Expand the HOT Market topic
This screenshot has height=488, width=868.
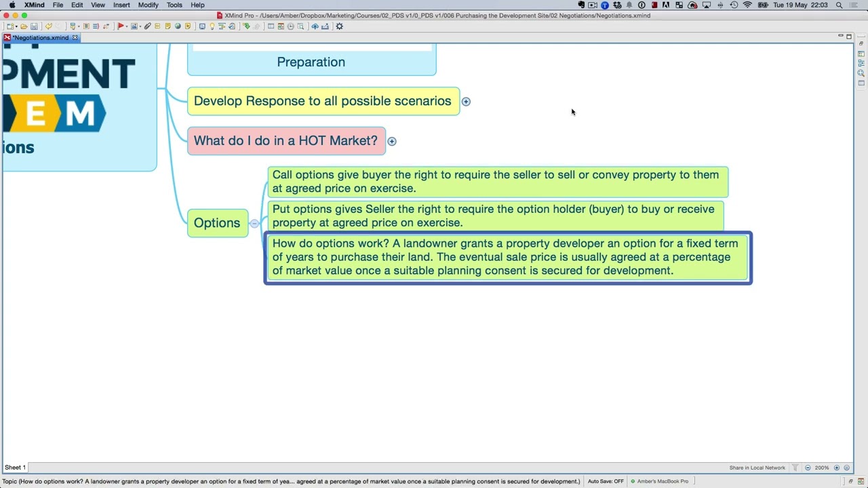tap(392, 141)
